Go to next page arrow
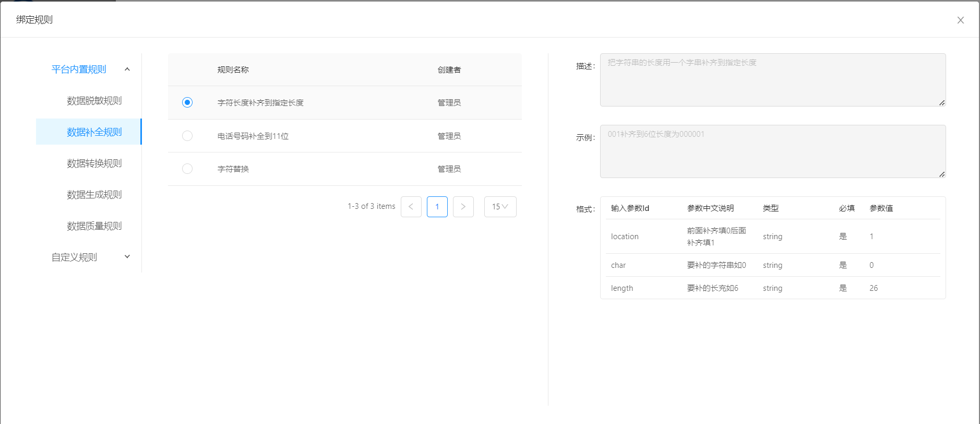The image size is (980, 424). click(x=463, y=207)
